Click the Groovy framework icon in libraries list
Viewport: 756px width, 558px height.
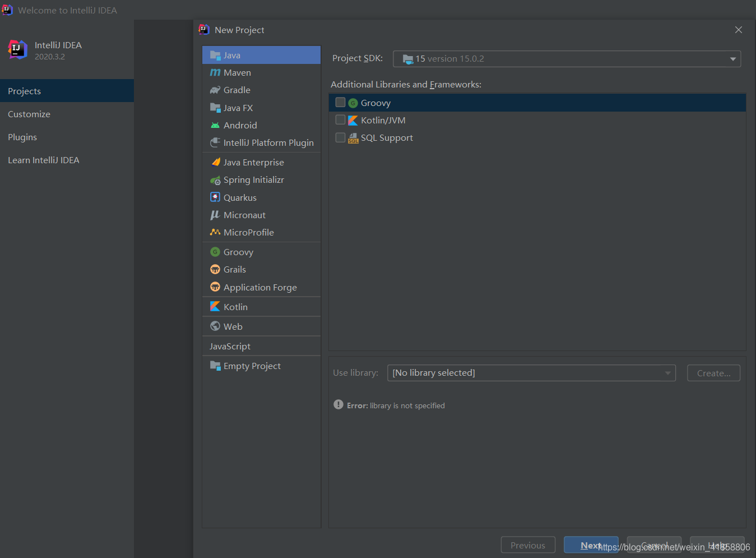click(353, 103)
